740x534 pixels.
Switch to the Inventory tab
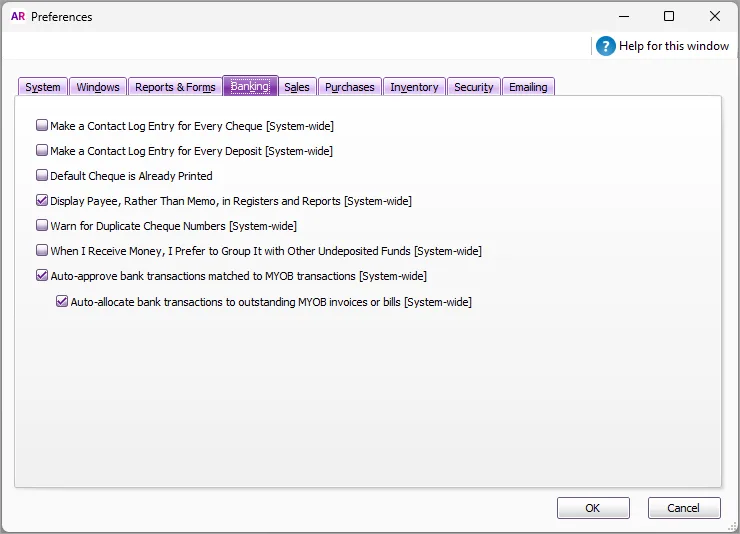point(414,87)
